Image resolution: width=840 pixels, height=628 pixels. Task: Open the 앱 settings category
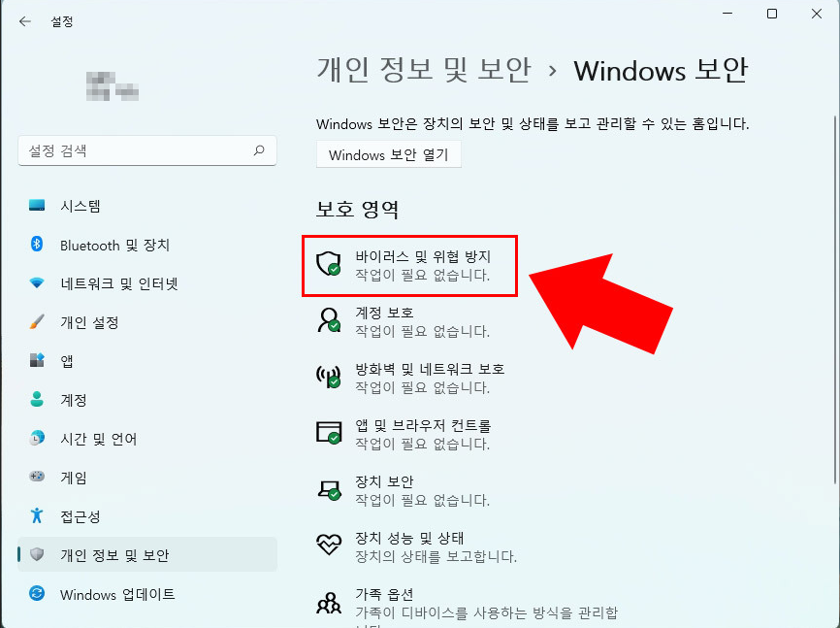[x=147, y=360]
